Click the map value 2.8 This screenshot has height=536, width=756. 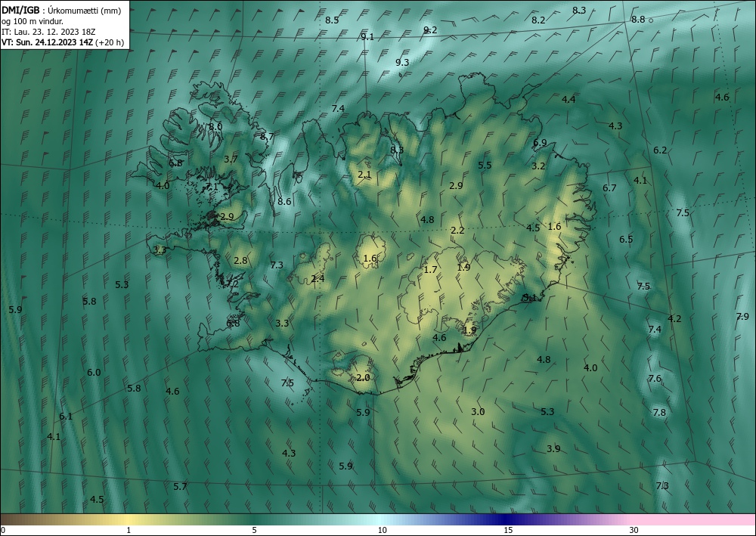(240, 261)
